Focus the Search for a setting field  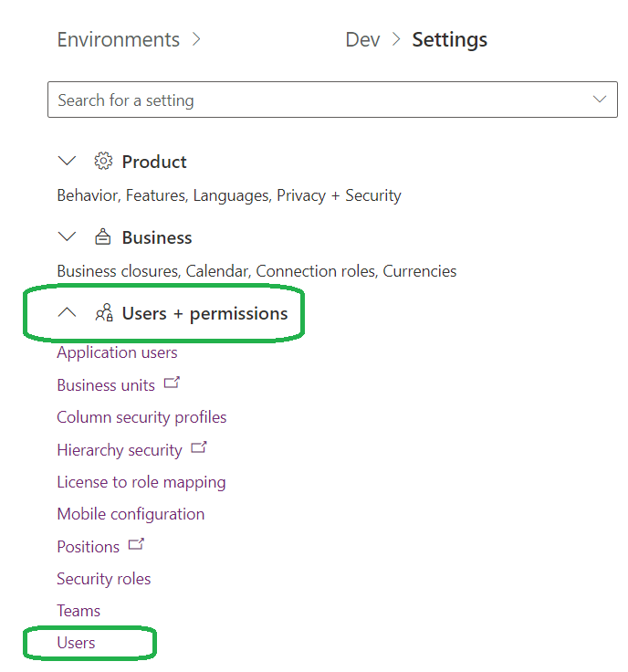tap(332, 100)
